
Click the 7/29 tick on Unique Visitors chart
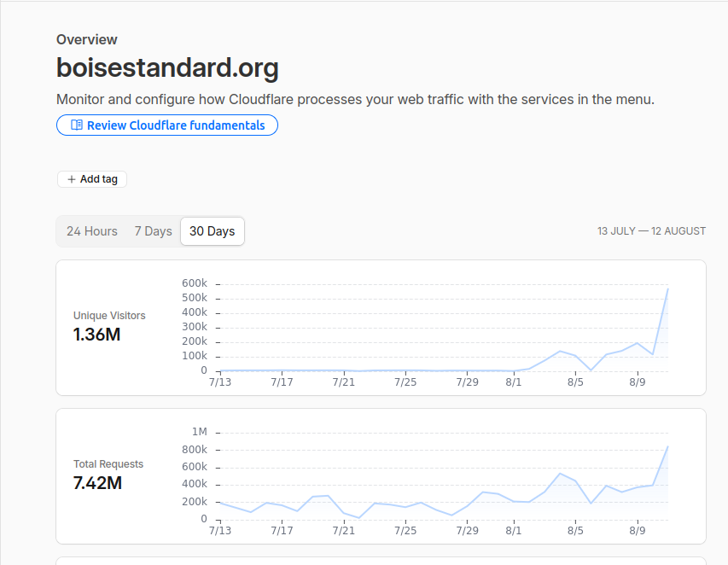pyautogui.click(x=467, y=382)
